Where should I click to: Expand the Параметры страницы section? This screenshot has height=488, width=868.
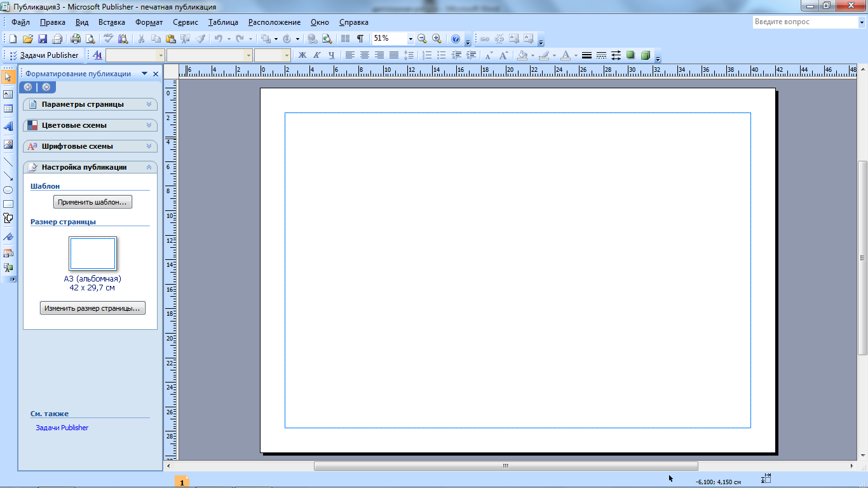coord(90,104)
